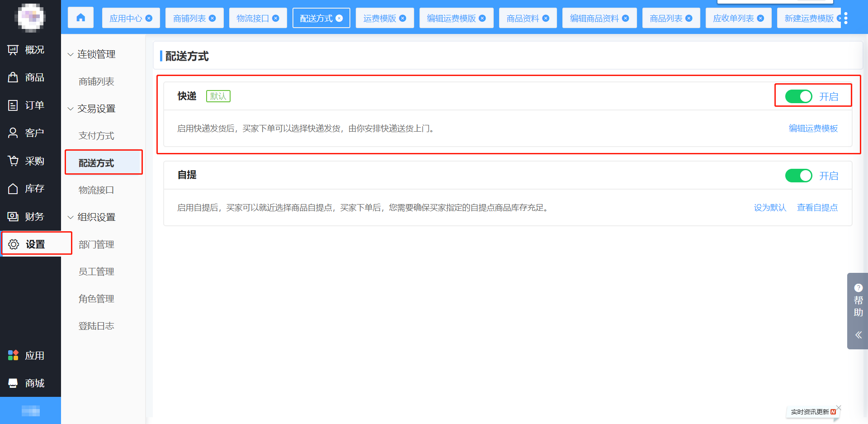Collapse the 组织设置 menu group
Image resolution: width=868 pixels, height=424 pixels.
[x=71, y=217]
